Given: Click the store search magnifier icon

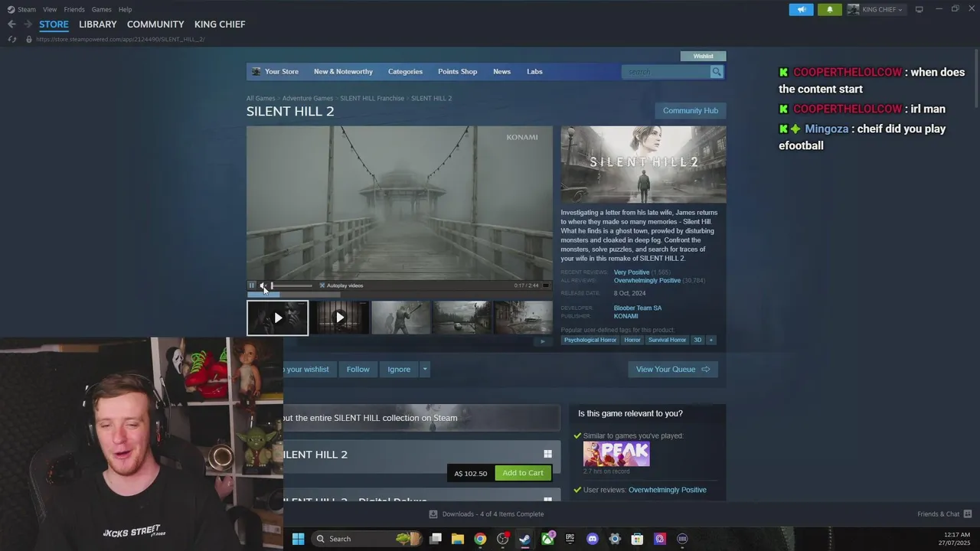Looking at the screenshot, I should (x=717, y=72).
